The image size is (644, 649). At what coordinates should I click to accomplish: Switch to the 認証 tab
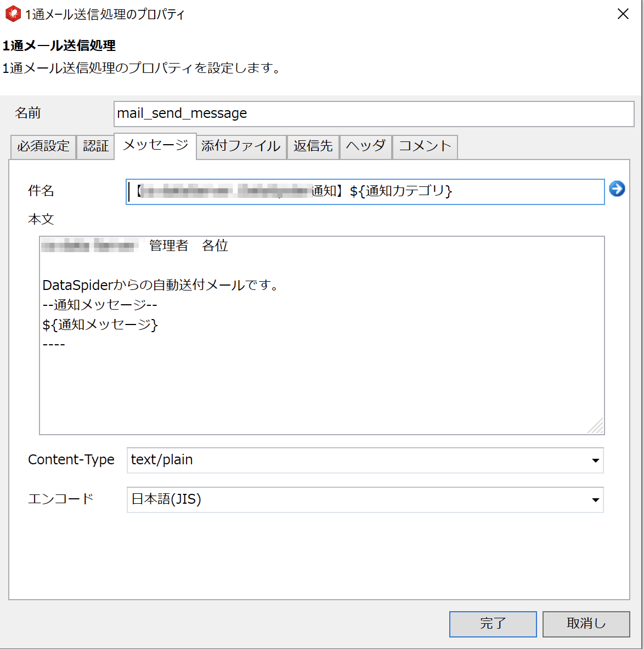pyautogui.click(x=95, y=146)
